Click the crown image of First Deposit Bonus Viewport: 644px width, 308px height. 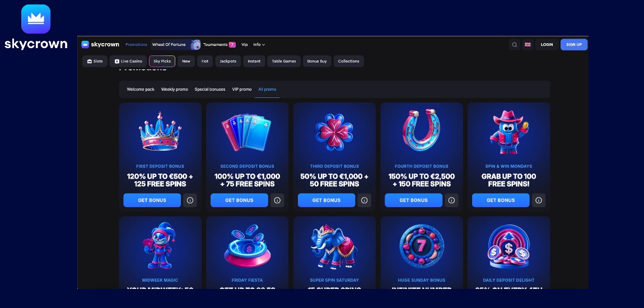click(160, 132)
